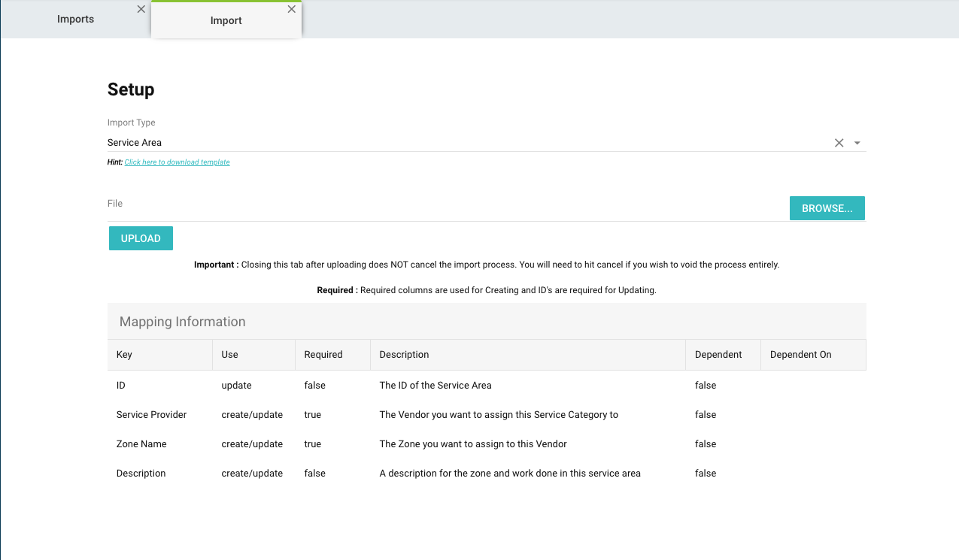Clear the Service Area import type selection
Image resolution: width=959 pixels, height=560 pixels.
[839, 143]
